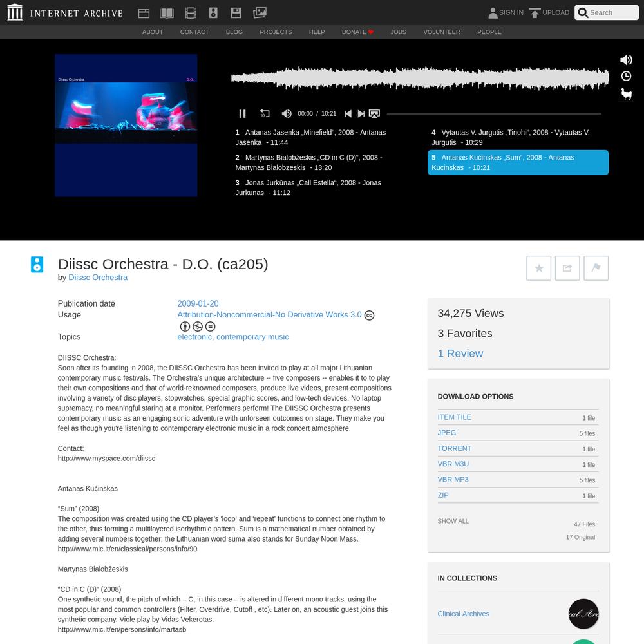Screen dimensions: 644x644
Task: Click the Winamp llama icon
Action: click(626, 94)
